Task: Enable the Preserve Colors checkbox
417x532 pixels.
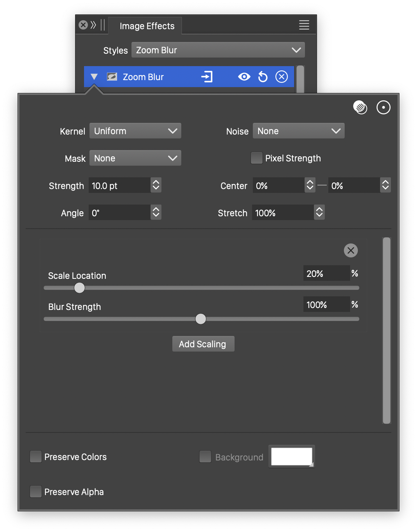Action: coord(36,457)
